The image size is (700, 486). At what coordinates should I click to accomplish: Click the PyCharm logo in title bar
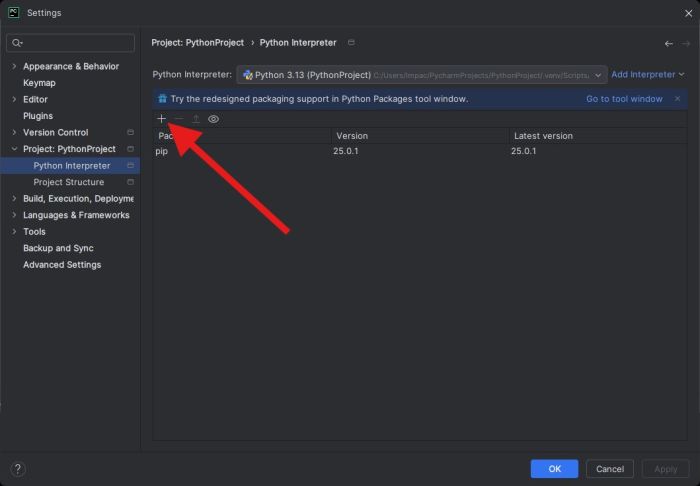click(x=13, y=13)
